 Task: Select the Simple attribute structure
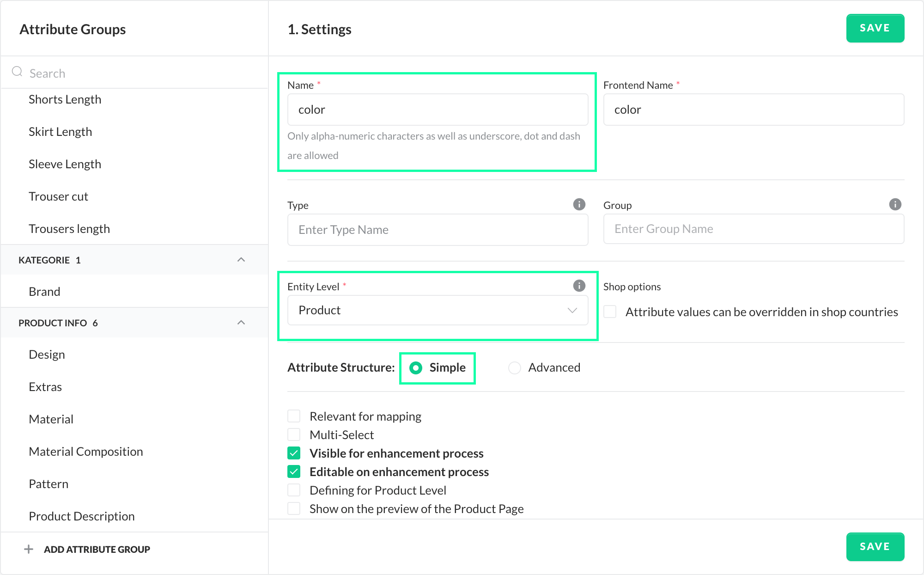[416, 368]
